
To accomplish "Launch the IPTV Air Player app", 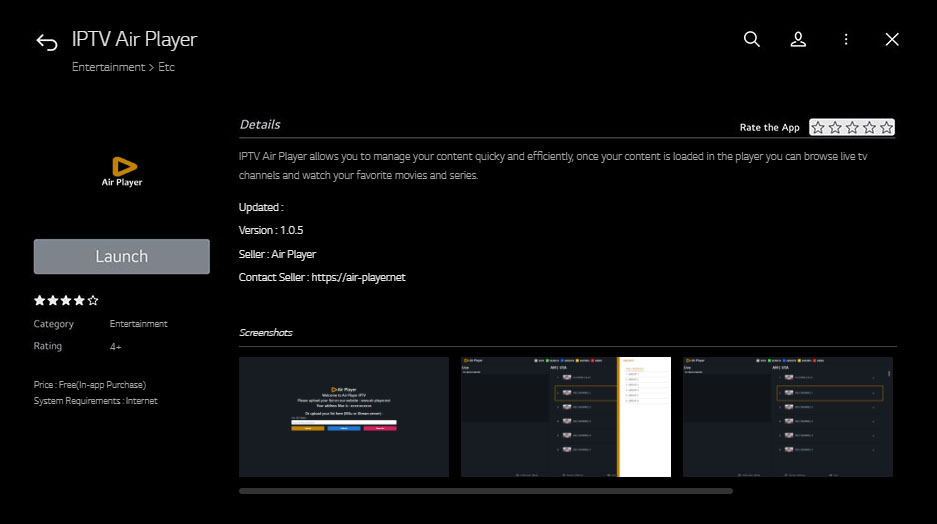I will 121,256.
